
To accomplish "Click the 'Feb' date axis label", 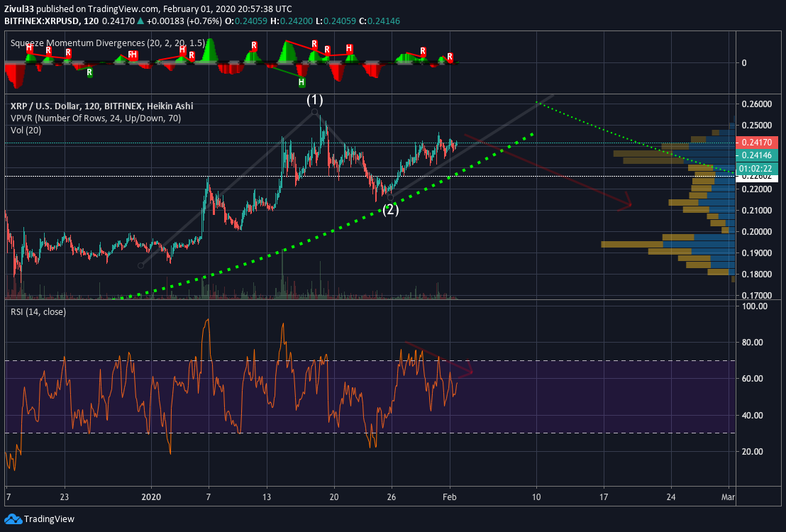I will (x=450, y=497).
